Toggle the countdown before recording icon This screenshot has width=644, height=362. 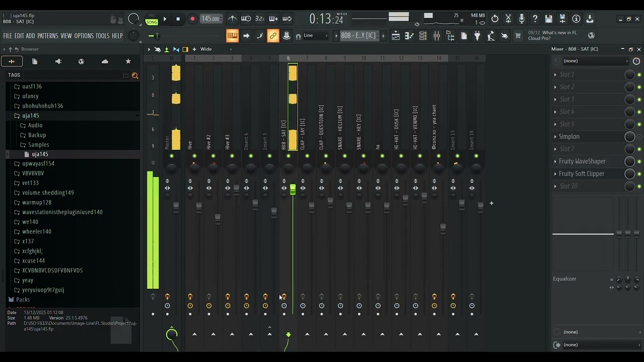point(260,19)
